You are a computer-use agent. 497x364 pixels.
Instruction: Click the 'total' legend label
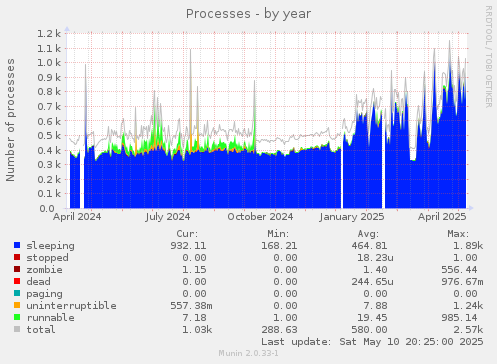tap(41, 330)
